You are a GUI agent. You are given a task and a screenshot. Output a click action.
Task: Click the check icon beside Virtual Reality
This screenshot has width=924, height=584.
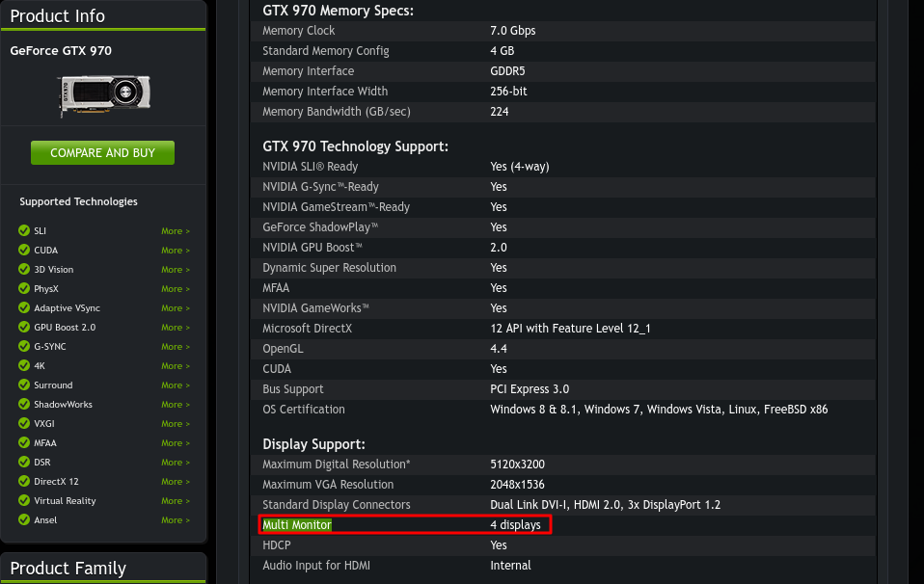(x=24, y=500)
